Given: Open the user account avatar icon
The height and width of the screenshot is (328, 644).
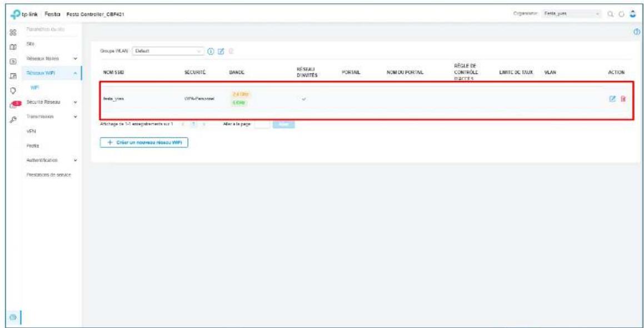Looking at the screenshot, I should (x=633, y=14).
